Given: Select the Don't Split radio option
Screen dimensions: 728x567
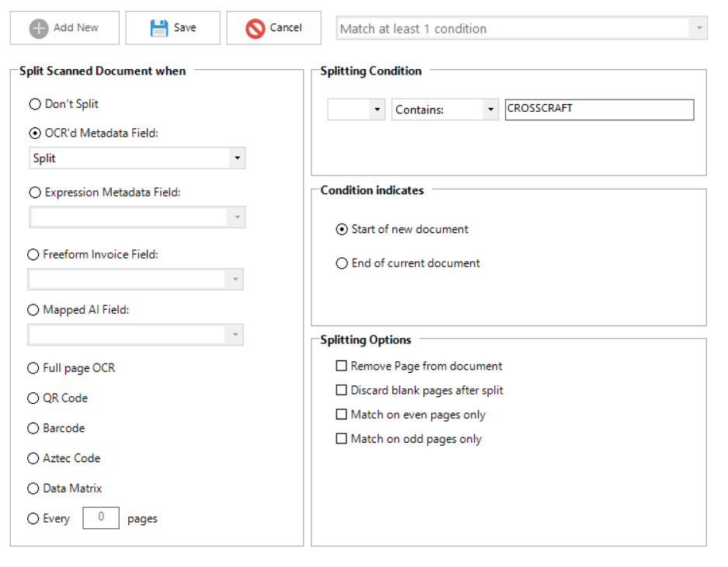Looking at the screenshot, I should pyautogui.click(x=34, y=104).
